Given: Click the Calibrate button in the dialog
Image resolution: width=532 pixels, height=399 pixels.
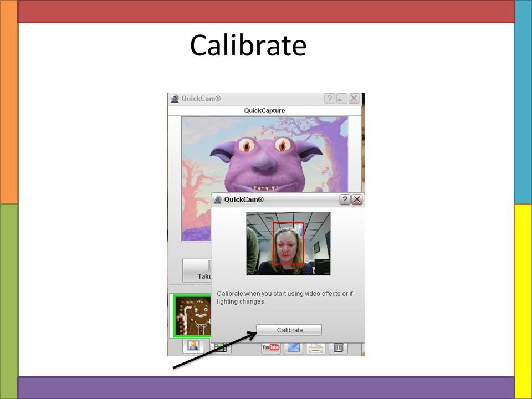Looking at the screenshot, I should 289,330.
